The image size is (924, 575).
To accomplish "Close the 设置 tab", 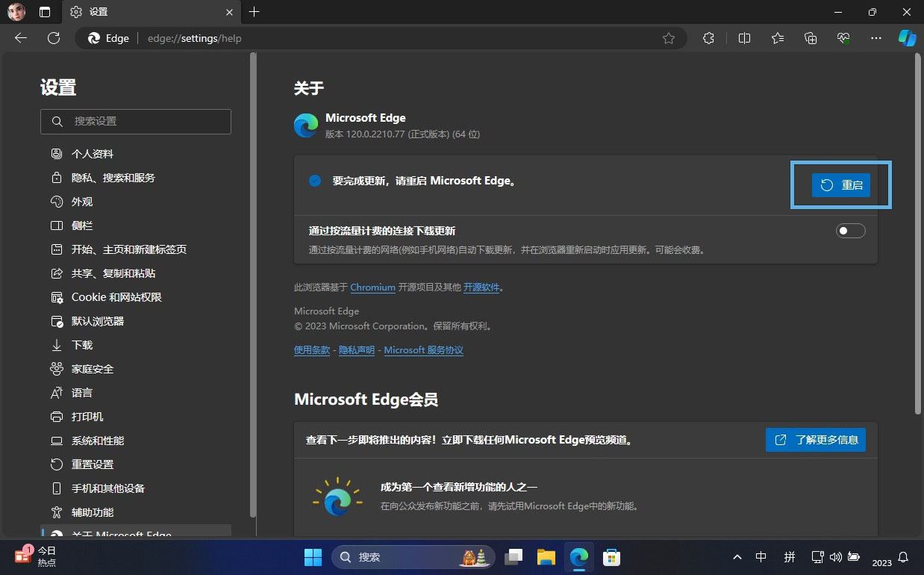I will click(x=229, y=12).
